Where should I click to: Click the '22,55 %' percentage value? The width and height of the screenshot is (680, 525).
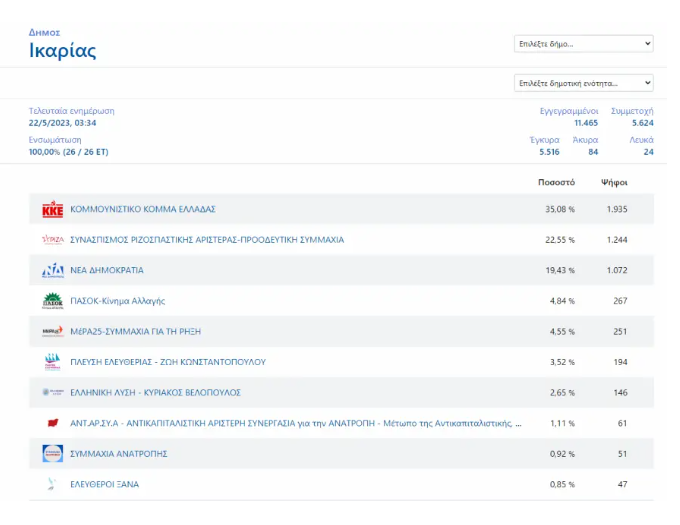click(560, 240)
